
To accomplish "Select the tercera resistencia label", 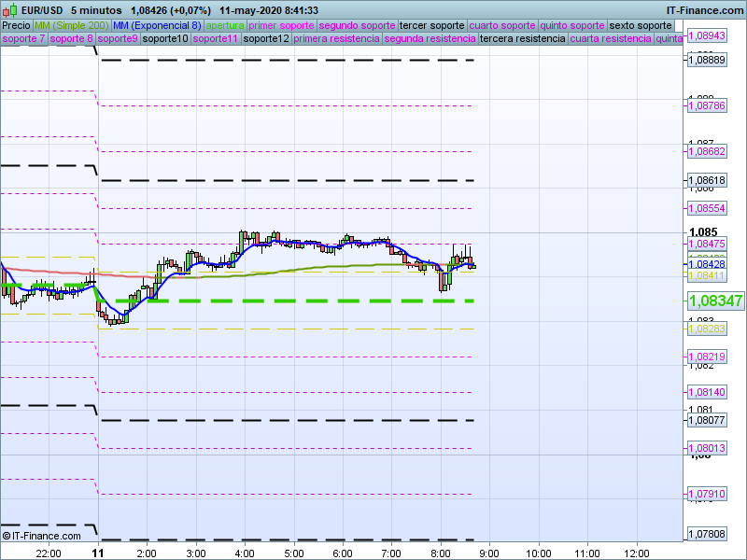I will pos(522,39).
